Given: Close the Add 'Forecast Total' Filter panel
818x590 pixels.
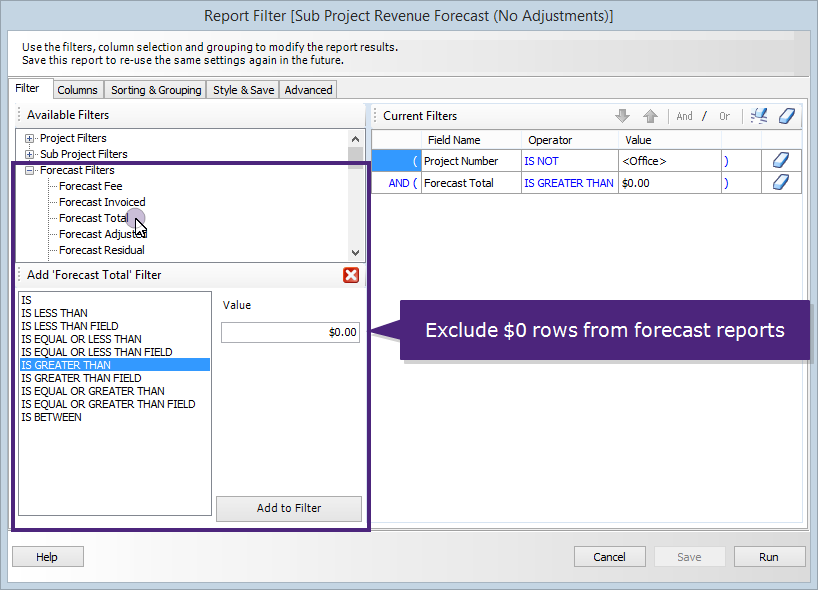Looking at the screenshot, I should pos(351,275).
